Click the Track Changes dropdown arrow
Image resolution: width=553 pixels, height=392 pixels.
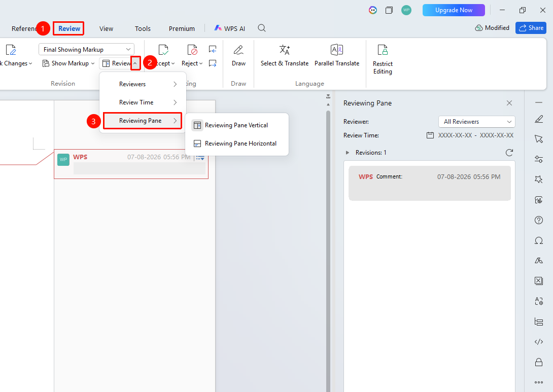tap(30, 64)
